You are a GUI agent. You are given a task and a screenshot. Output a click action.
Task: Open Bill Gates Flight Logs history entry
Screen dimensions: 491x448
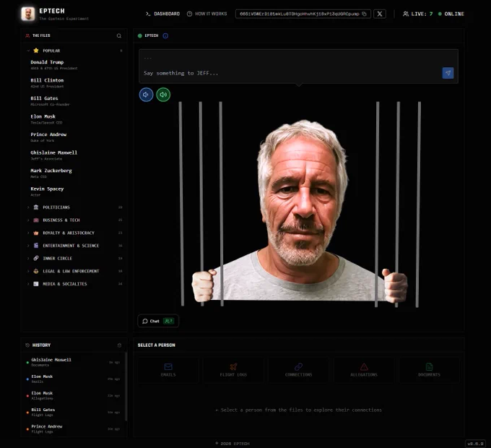point(74,412)
